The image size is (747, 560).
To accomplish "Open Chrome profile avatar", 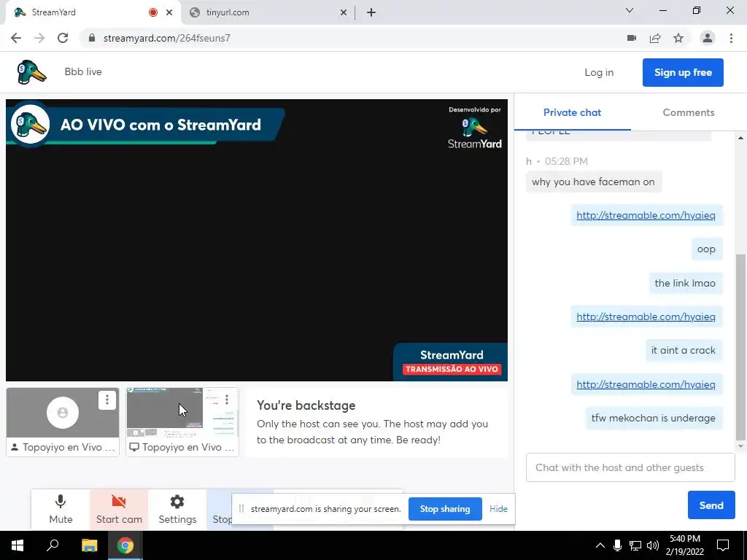I will coord(708,38).
